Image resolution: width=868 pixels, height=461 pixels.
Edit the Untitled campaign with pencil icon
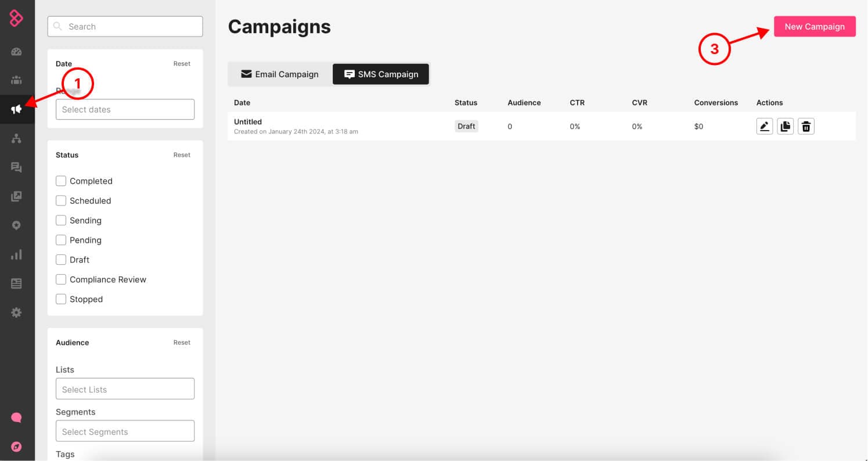[x=765, y=126]
